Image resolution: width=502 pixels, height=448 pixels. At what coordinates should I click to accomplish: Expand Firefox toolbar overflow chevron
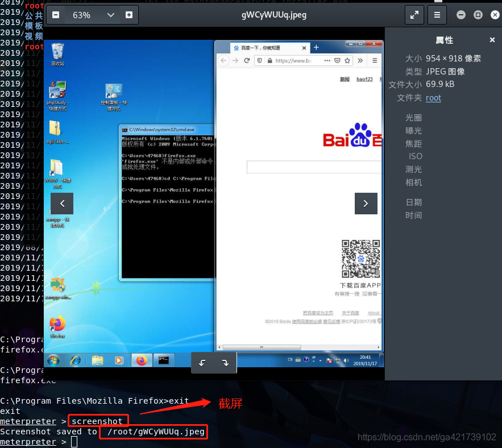[360, 60]
